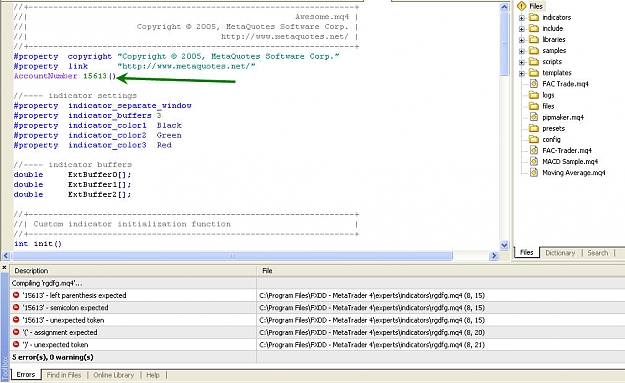Select the FAC-Trader.mq4 file name

point(567,150)
